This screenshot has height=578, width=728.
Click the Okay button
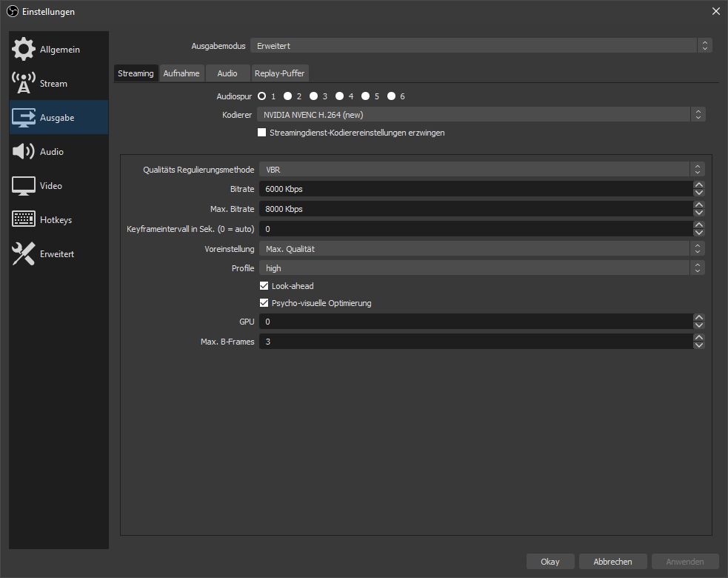[x=550, y=561]
